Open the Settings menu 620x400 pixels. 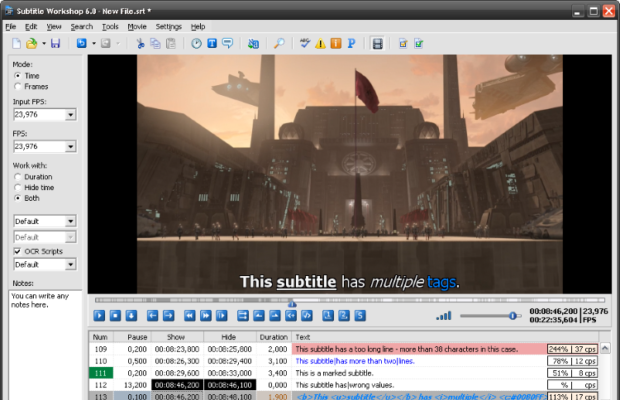coord(168,26)
